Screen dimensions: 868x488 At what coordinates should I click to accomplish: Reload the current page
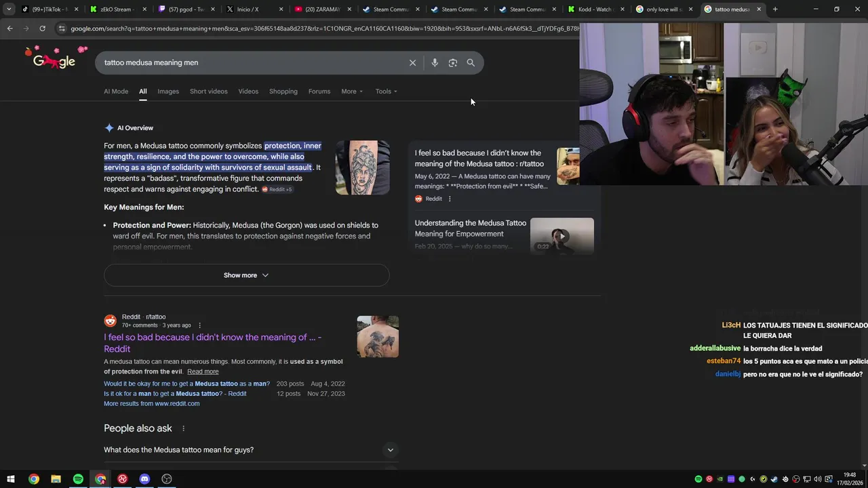point(42,28)
